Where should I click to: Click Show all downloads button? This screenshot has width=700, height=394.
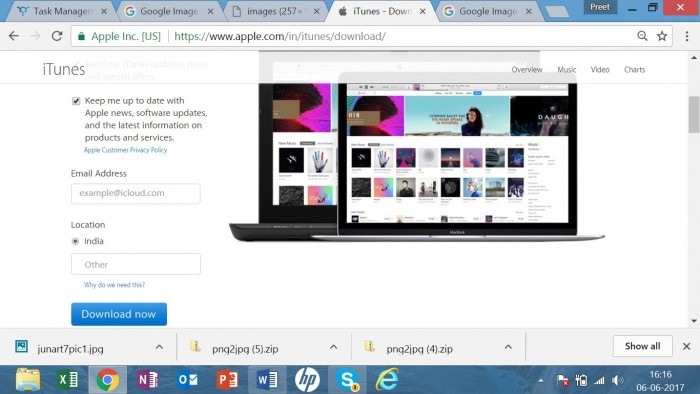642,346
